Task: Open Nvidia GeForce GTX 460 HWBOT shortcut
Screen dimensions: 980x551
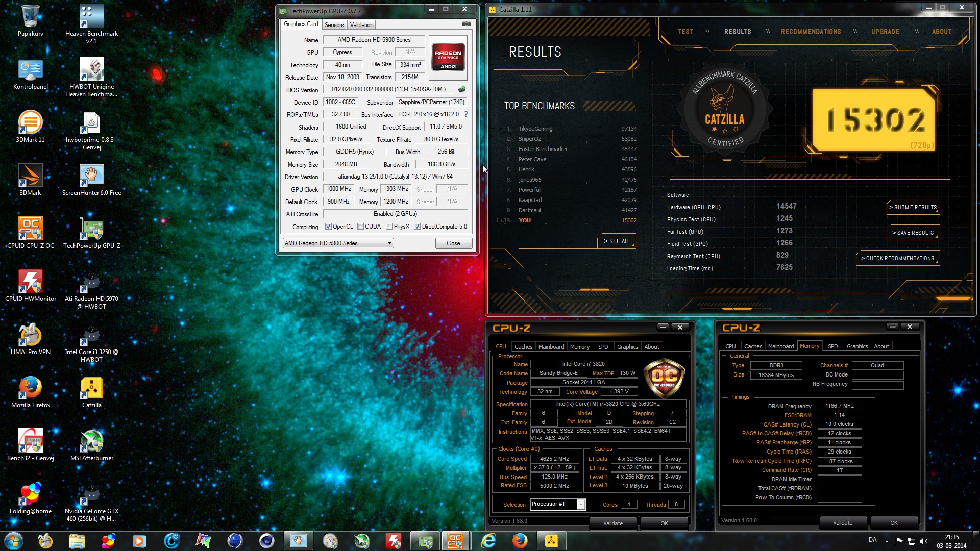Action: click(91, 502)
